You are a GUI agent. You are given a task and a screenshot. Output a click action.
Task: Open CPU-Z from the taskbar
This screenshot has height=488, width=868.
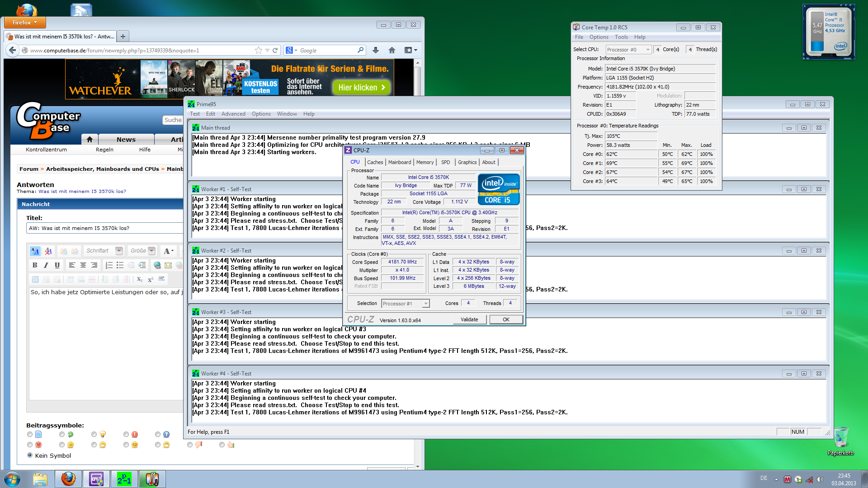96,479
